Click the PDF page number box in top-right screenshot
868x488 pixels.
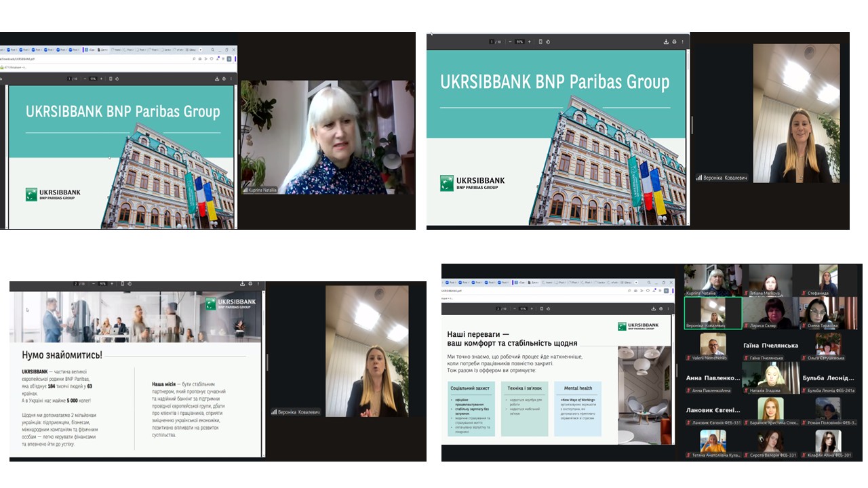click(x=492, y=42)
